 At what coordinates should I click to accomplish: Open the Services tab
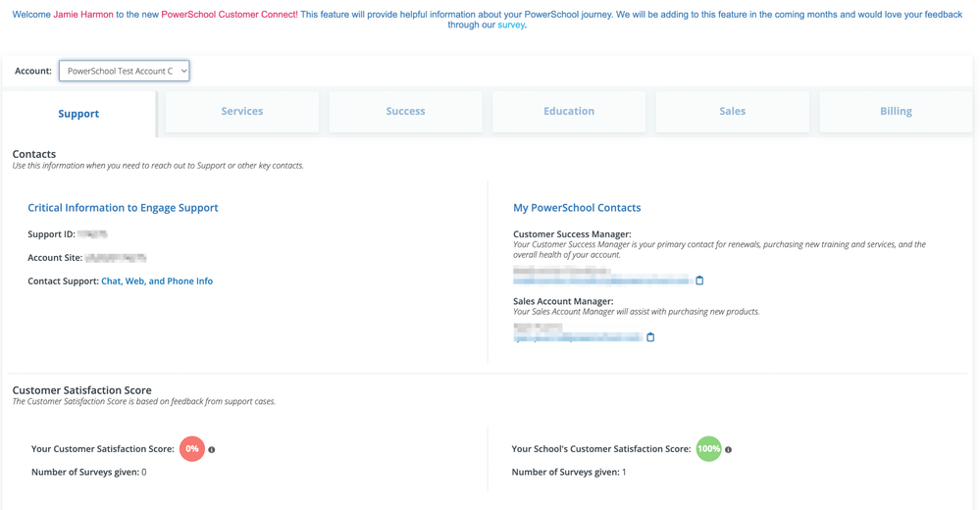pos(242,112)
